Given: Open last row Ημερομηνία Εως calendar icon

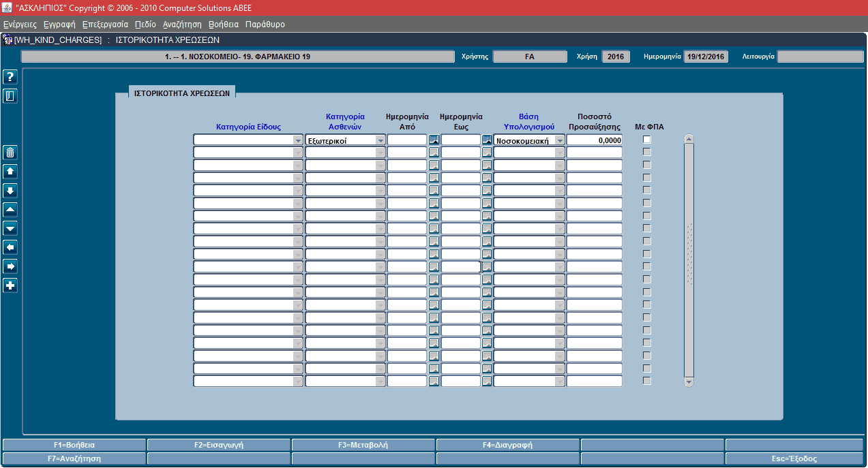Looking at the screenshot, I should pyautogui.click(x=487, y=381).
